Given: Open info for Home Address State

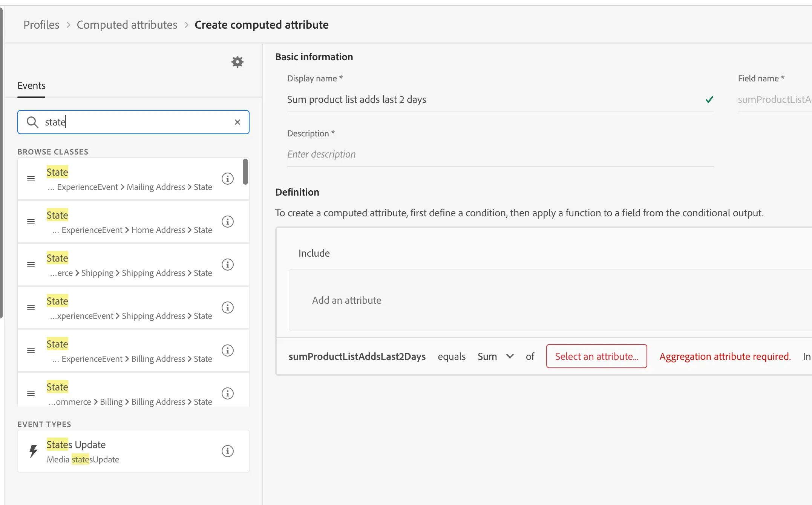Looking at the screenshot, I should point(228,222).
